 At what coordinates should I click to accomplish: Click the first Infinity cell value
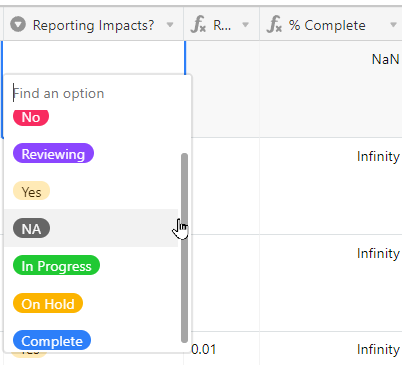pyautogui.click(x=378, y=156)
